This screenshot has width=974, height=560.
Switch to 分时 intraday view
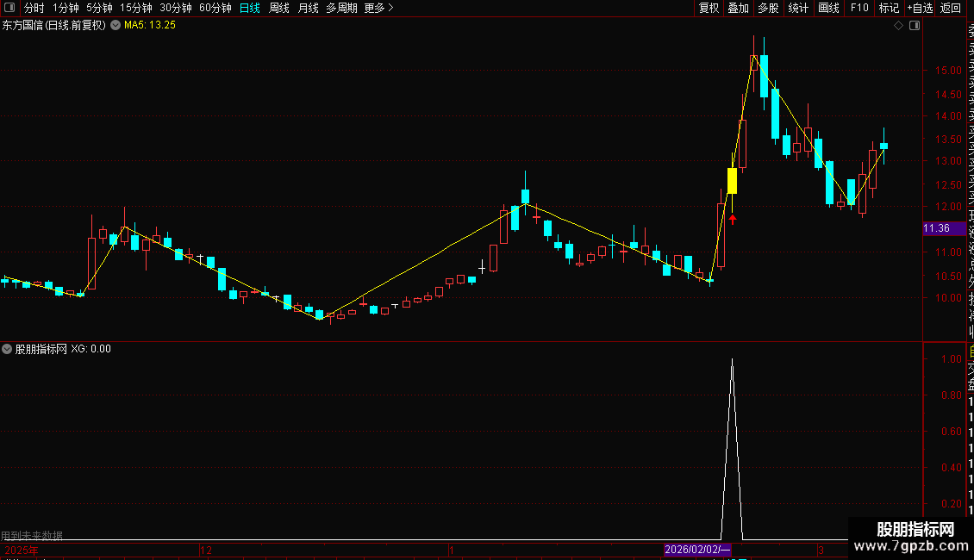coord(34,8)
